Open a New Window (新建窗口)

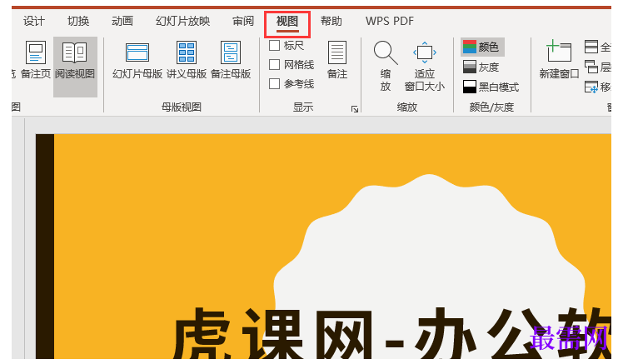click(x=559, y=60)
